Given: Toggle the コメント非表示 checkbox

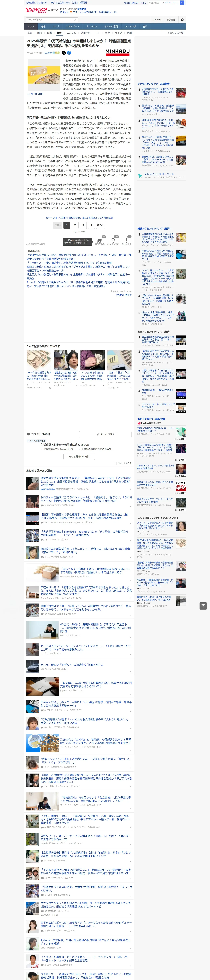Looking at the screenshot, I should coord(115,463).
